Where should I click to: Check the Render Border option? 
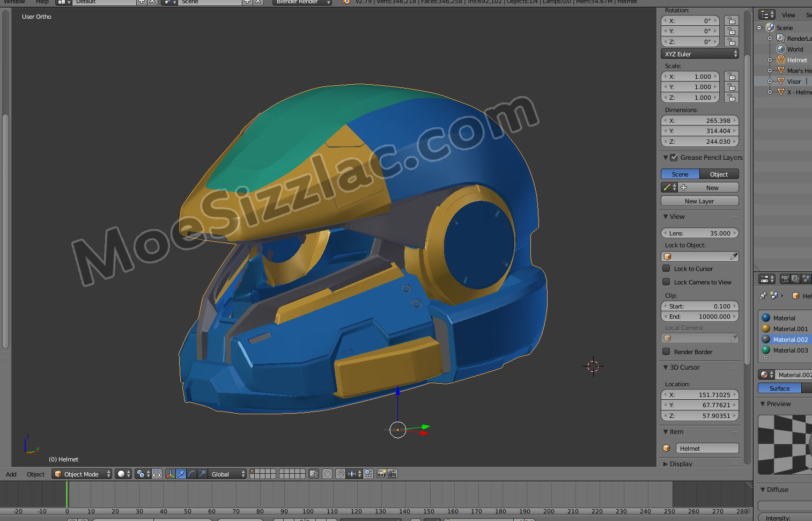coord(666,351)
